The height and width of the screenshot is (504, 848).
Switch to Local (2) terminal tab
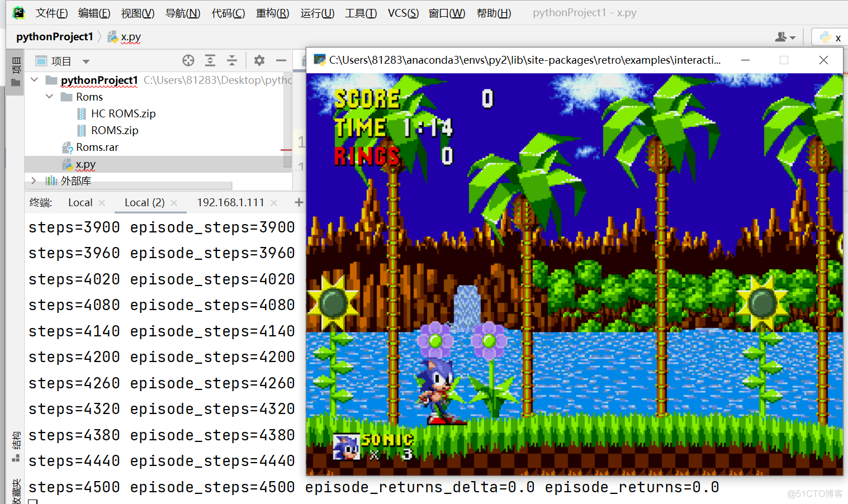click(x=144, y=202)
